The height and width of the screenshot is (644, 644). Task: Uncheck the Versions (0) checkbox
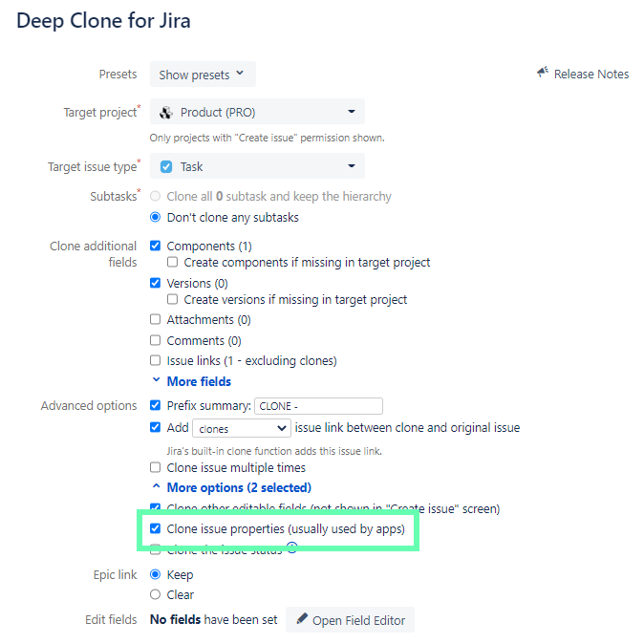(155, 283)
